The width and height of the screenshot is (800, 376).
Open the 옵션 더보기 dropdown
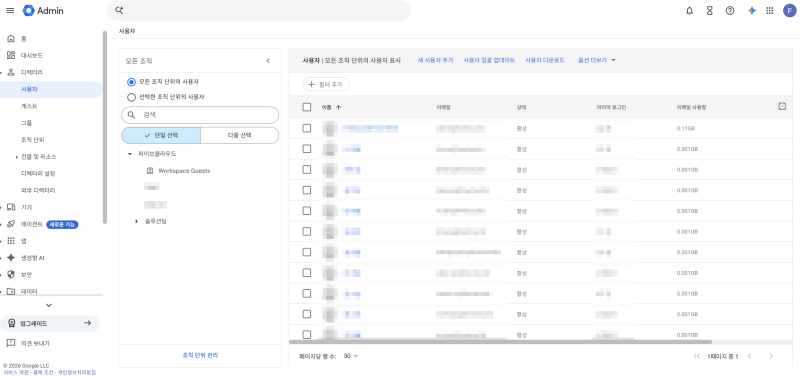tap(596, 60)
